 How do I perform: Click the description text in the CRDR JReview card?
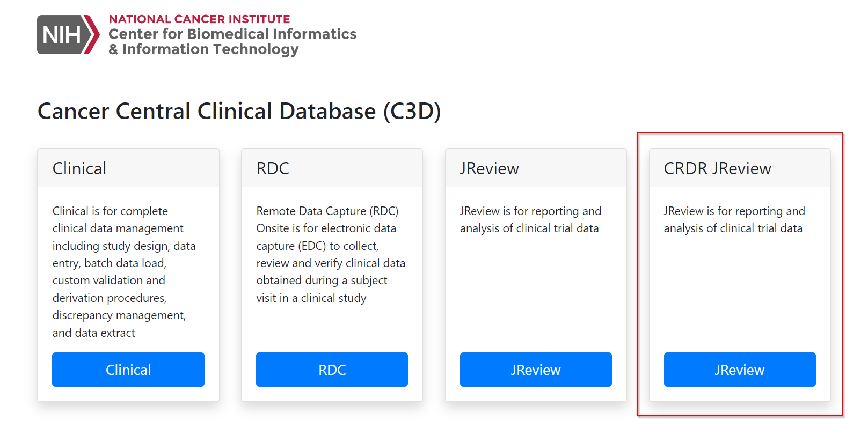(734, 220)
